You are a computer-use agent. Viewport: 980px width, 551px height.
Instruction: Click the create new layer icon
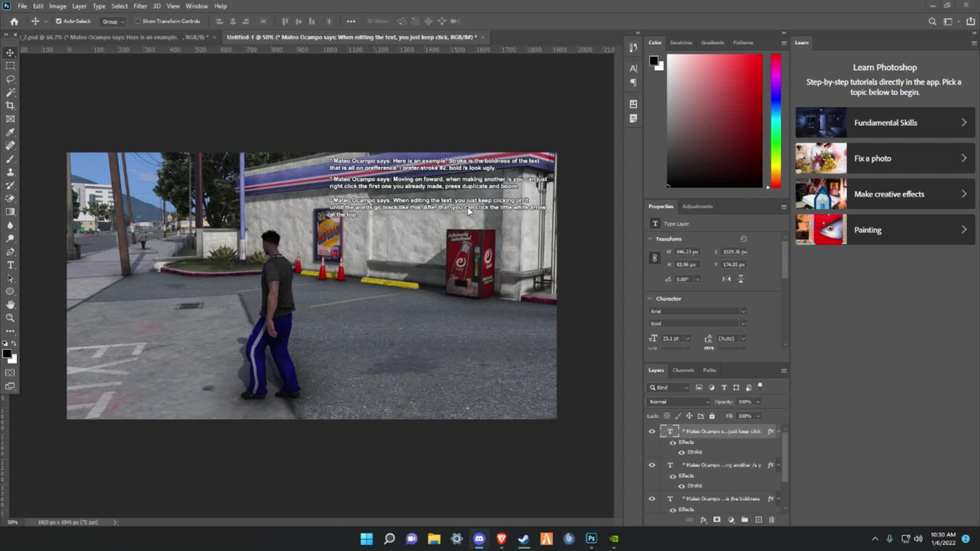(758, 519)
